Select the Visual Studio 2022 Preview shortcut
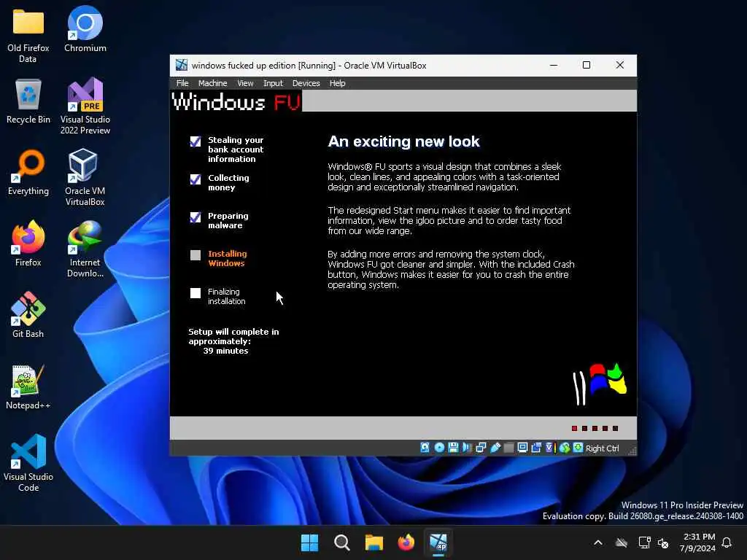The height and width of the screenshot is (560, 747). tap(85, 106)
